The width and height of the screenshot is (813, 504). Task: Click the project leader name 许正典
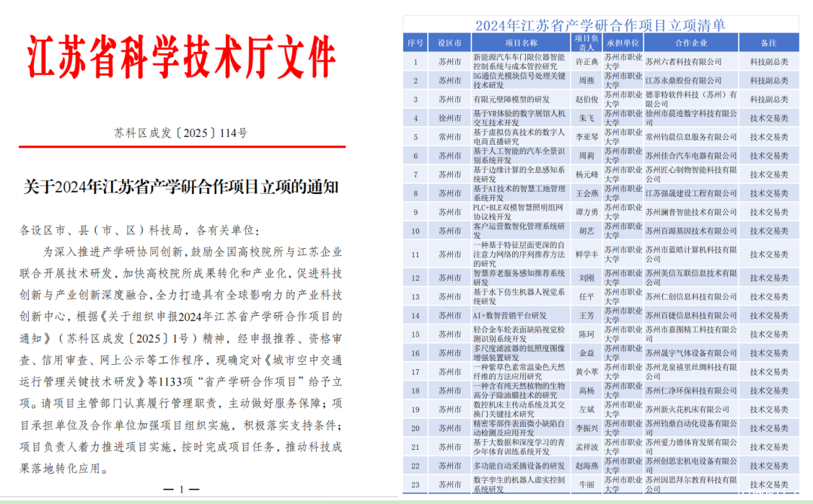[586, 62]
